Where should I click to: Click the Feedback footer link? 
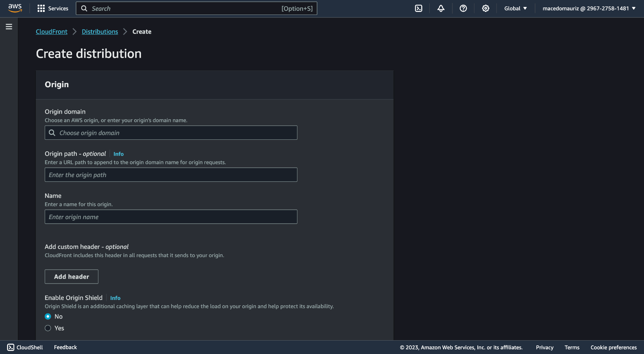66,347
